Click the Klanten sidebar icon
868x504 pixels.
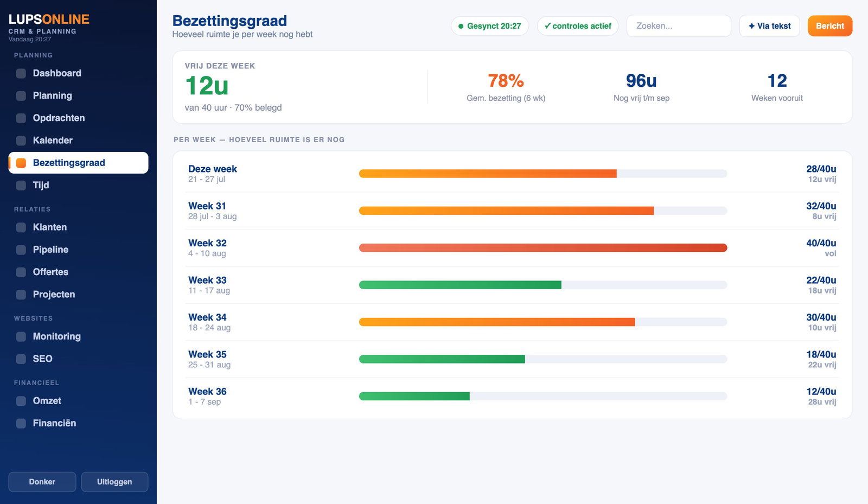pos(21,227)
